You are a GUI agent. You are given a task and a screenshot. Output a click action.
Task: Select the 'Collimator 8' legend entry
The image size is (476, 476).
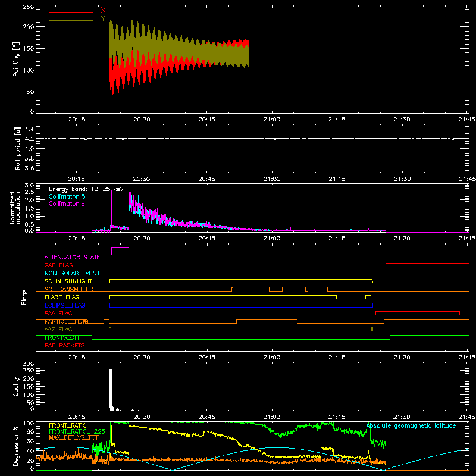click(67, 196)
